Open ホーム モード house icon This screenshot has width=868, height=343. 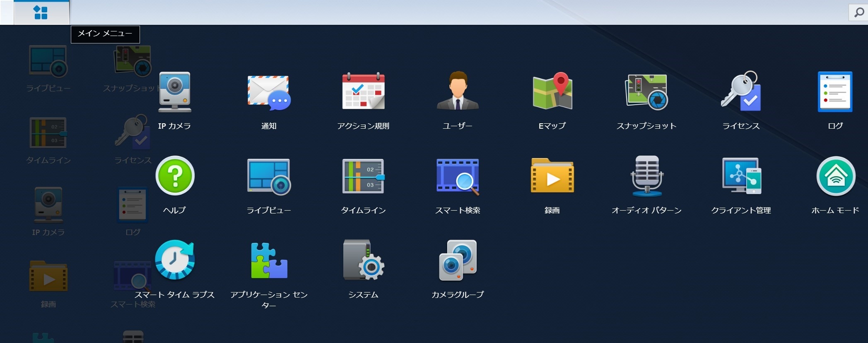(x=835, y=176)
